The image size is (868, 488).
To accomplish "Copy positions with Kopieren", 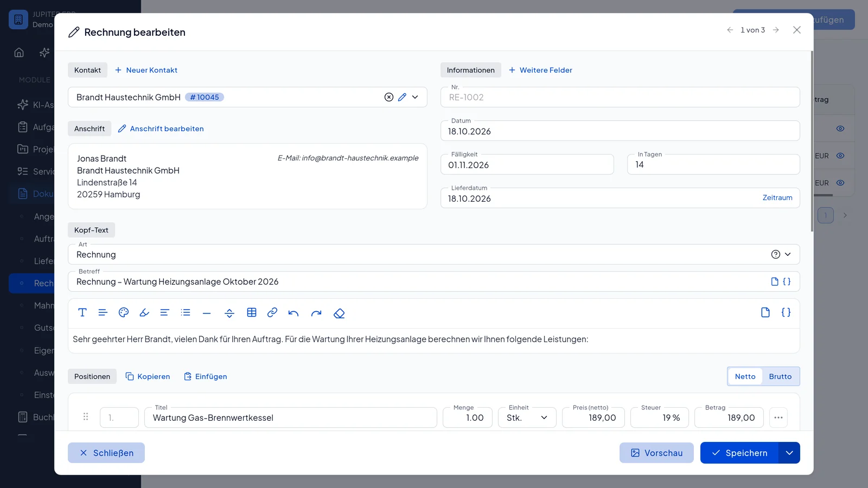I will 148,376.
